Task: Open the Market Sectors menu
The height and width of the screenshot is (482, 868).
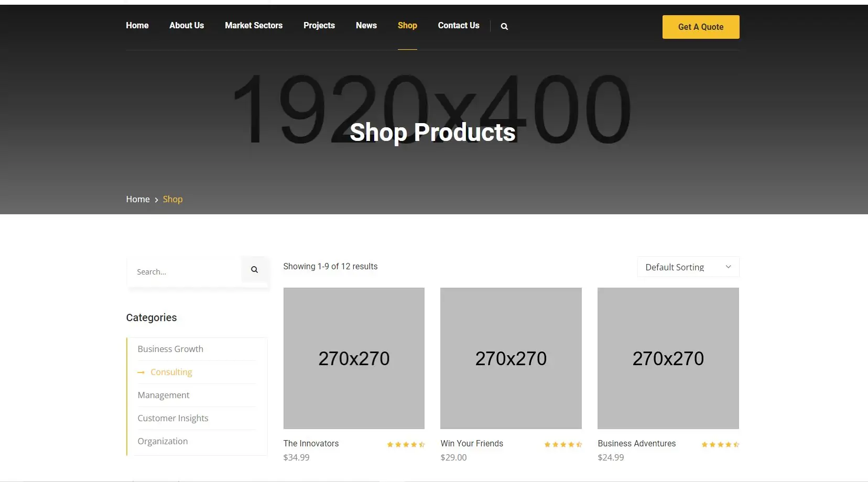Action: click(x=254, y=26)
